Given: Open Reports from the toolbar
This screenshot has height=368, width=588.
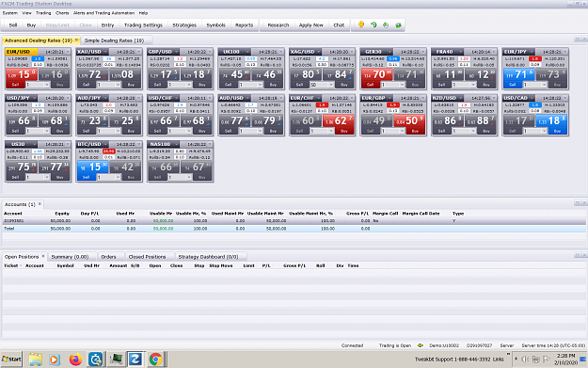Looking at the screenshot, I should click(244, 25).
